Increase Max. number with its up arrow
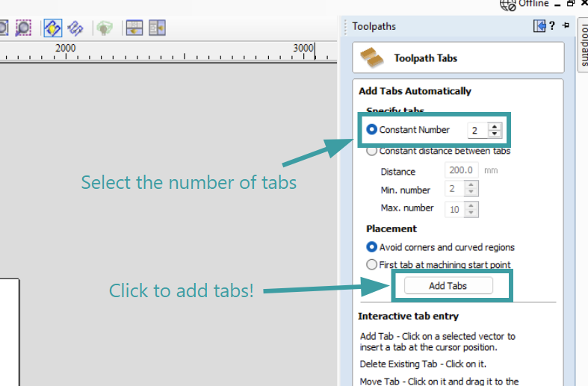The height and width of the screenshot is (386, 588). click(471, 206)
